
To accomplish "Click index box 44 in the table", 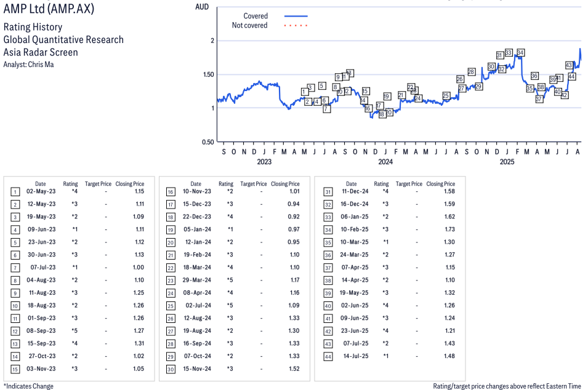I will click(x=328, y=357).
